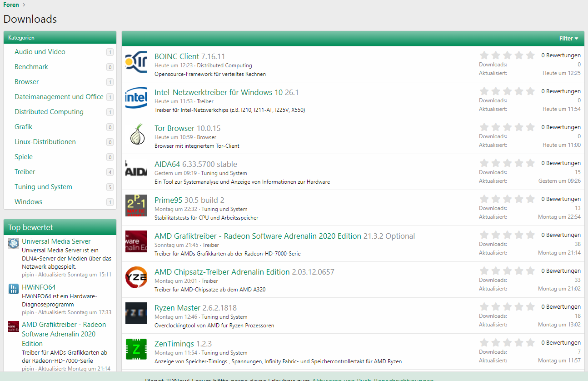
Task: Click Browser category link under Tor Browser
Action: (x=207, y=137)
